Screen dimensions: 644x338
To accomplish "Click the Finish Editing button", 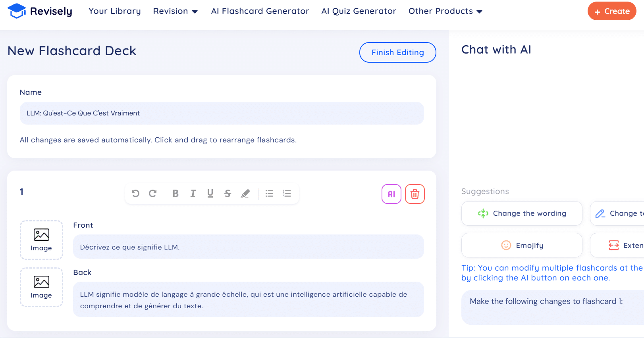I will (x=397, y=52).
